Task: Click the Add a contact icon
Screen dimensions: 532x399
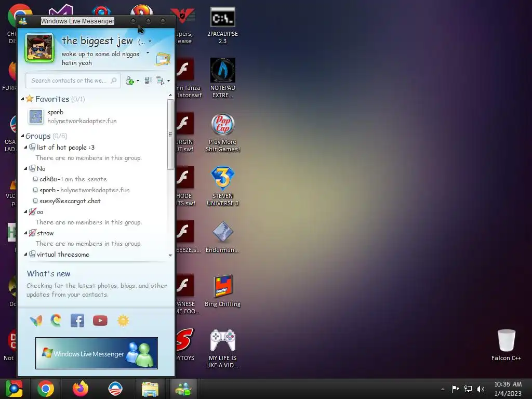Action: pyautogui.click(x=129, y=81)
